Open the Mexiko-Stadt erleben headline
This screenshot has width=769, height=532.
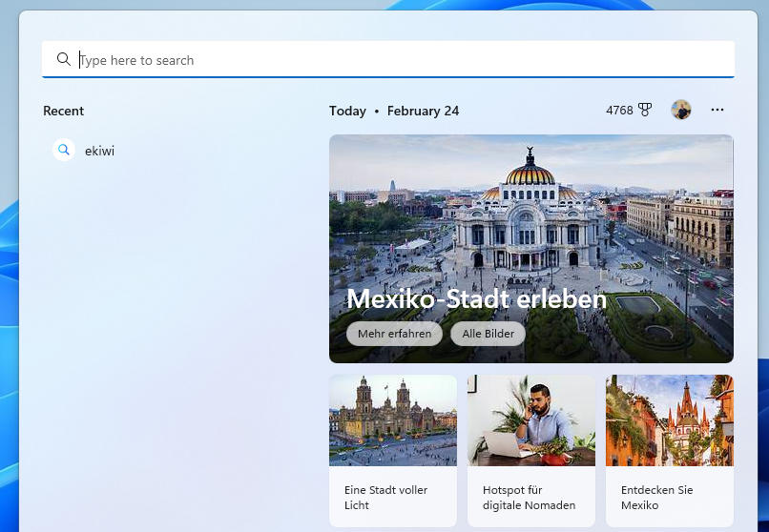coord(476,298)
